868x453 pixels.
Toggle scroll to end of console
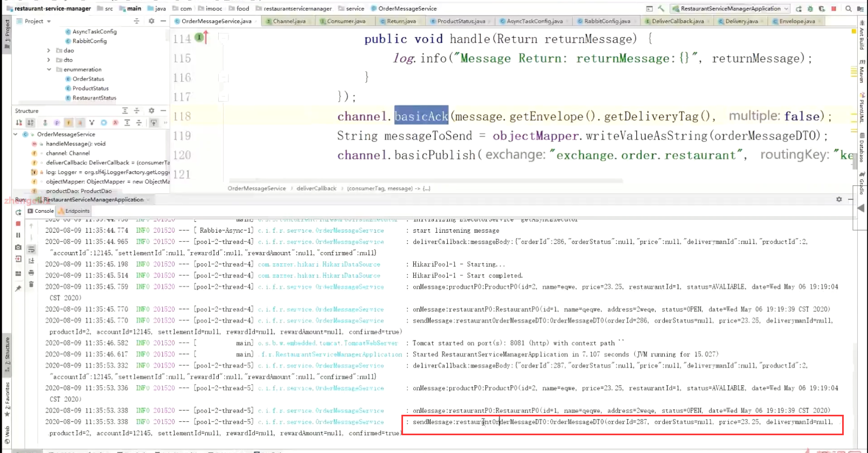pyautogui.click(x=31, y=261)
